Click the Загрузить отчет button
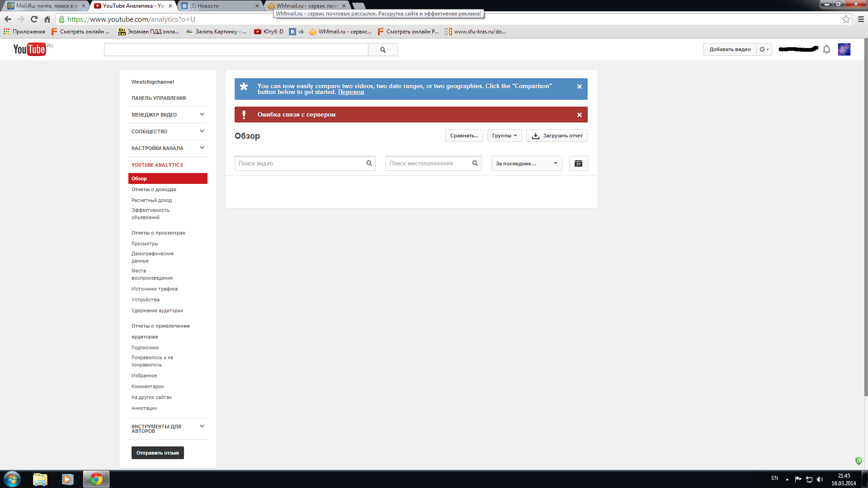The height and width of the screenshot is (488, 868). (x=557, y=136)
